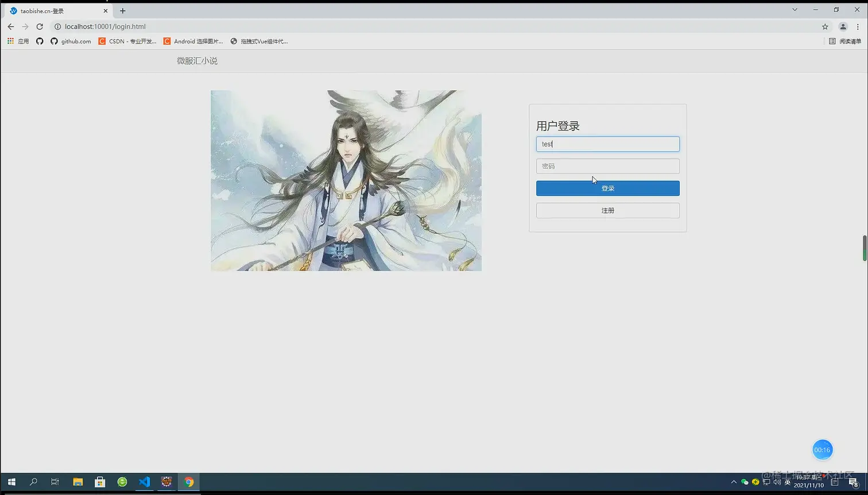Open network status tray icon
The width and height of the screenshot is (868, 495).
click(766, 482)
